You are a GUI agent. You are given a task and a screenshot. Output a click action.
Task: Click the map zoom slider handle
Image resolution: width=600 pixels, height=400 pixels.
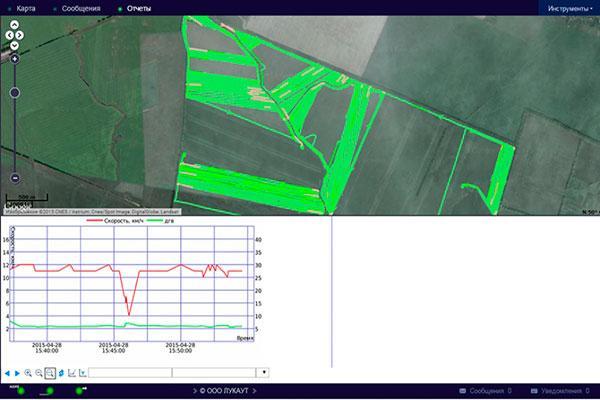[x=15, y=93]
